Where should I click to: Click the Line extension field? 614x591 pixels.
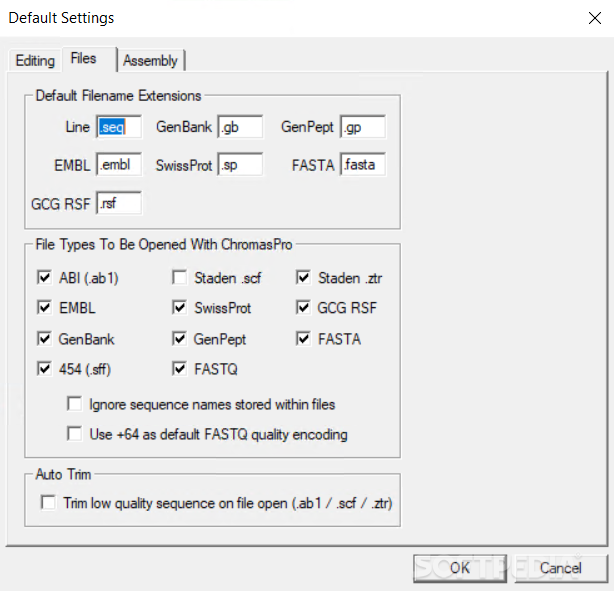point(119,127)
